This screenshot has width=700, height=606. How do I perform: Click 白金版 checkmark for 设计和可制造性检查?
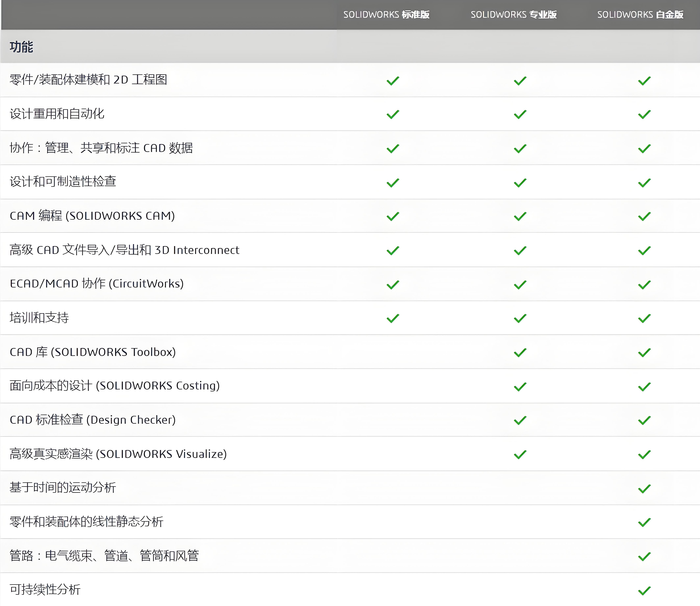pos(645,183)
